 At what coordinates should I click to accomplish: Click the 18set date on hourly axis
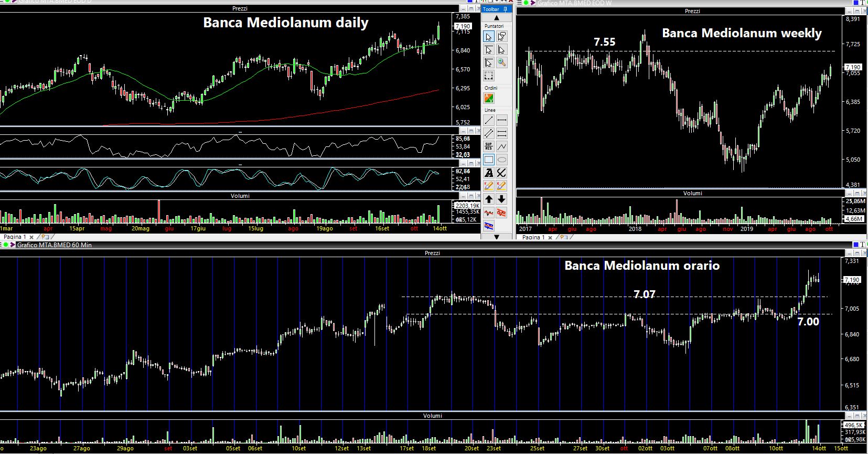[429, 448]
